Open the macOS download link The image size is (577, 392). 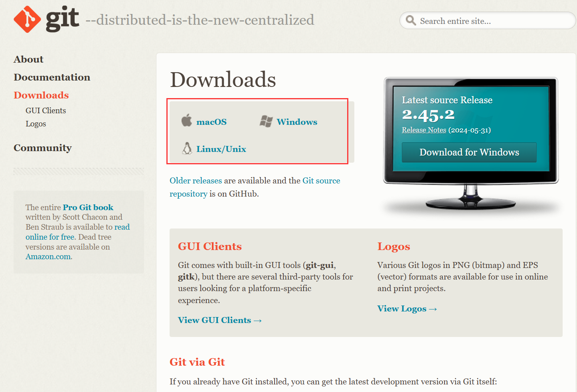point(211,122)
